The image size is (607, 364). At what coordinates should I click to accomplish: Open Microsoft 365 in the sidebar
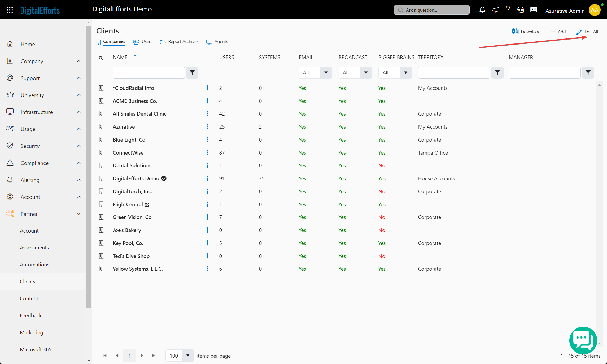point(36,349)
